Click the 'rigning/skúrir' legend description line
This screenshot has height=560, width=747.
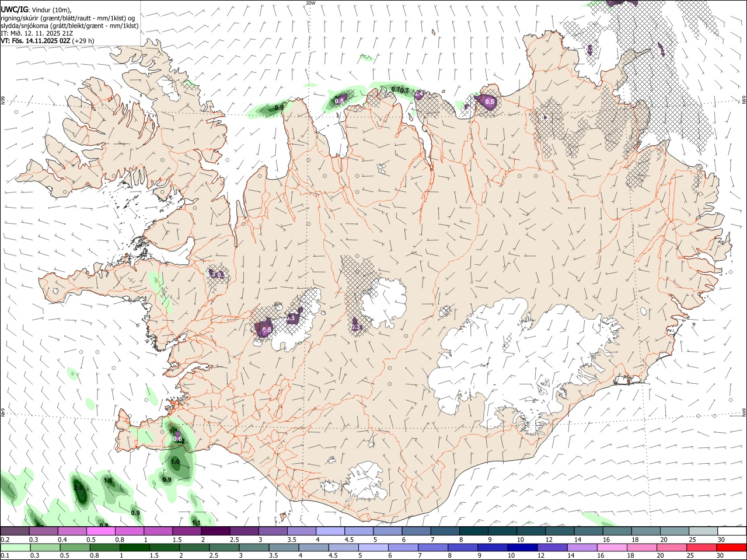click(68, 18)
